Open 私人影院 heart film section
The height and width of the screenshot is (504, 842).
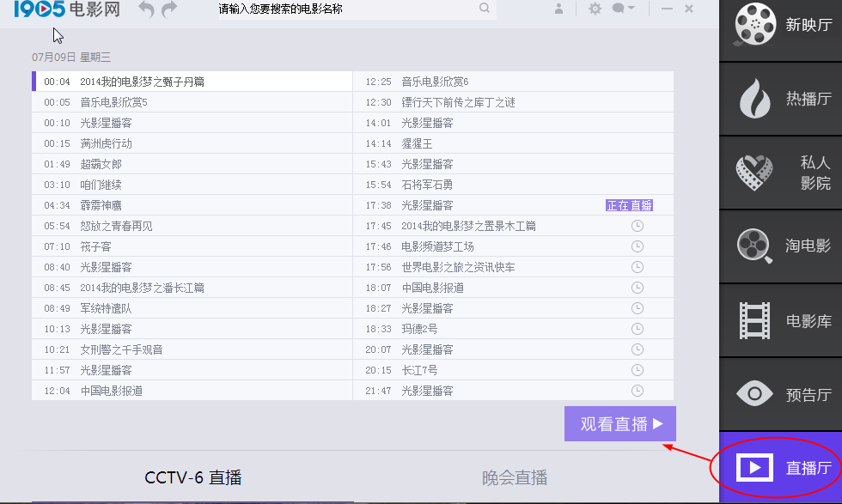coord(781,173)
